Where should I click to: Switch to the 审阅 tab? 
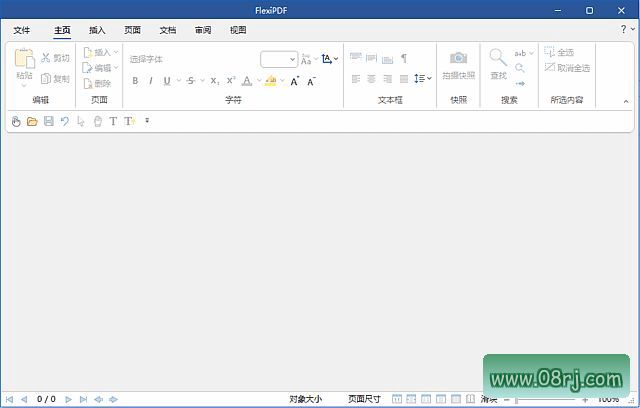tap(203, 30)
